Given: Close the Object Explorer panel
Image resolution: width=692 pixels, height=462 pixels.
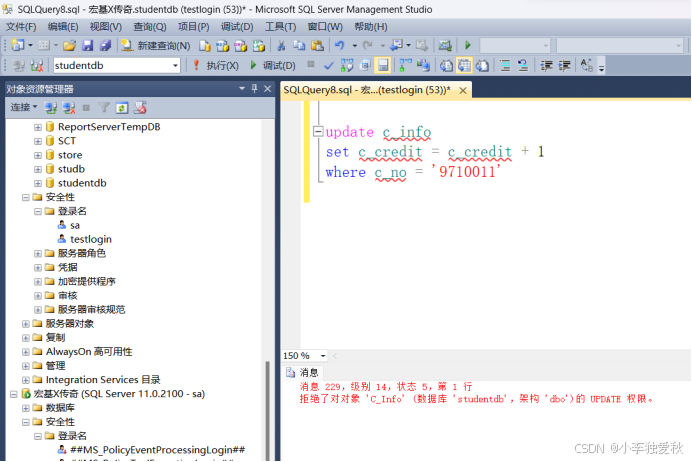Looking at the screenshot, I should [x=267, y=89].
